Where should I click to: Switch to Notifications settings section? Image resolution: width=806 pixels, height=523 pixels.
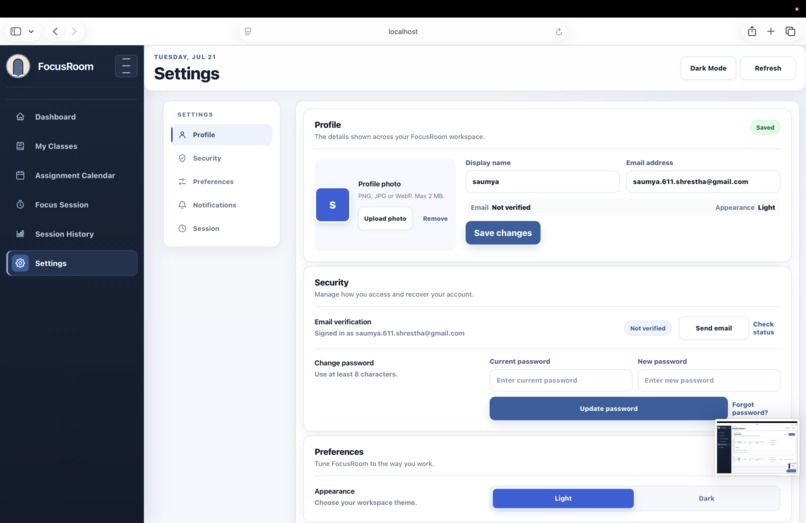point(222,205)
